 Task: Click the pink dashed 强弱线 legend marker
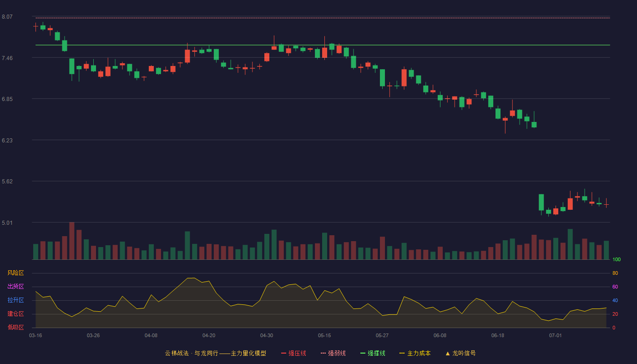(x=324, y=353)
